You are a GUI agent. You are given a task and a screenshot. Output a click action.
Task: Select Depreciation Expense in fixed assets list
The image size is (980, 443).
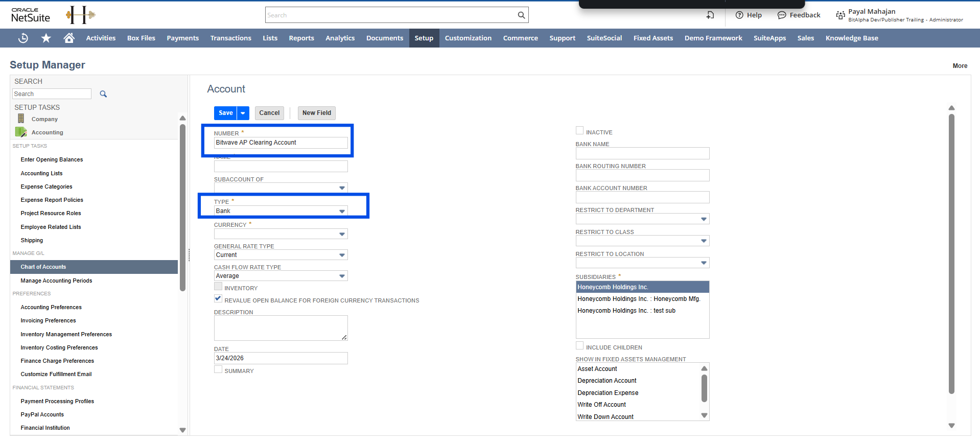(x=608, y=393)
